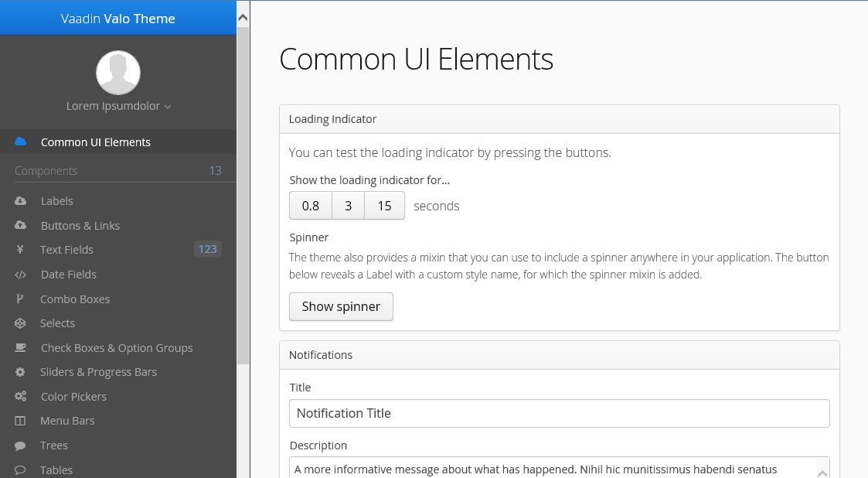
Task: Click the Notification Title input field
Action: [559, 413]
